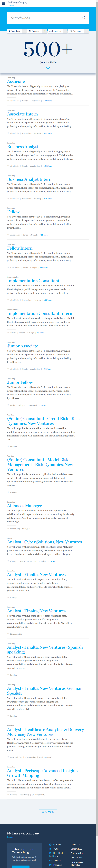This screenshot has width=98, height=868.
Task: Open the Alliances Manager job listing
Action: (25, 506)
